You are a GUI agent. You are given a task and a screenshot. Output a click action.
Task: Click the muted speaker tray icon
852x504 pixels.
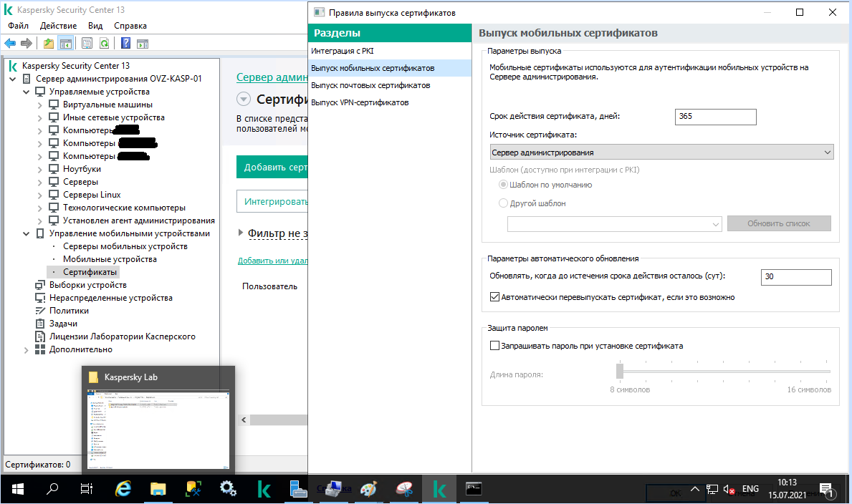point(729,490)
